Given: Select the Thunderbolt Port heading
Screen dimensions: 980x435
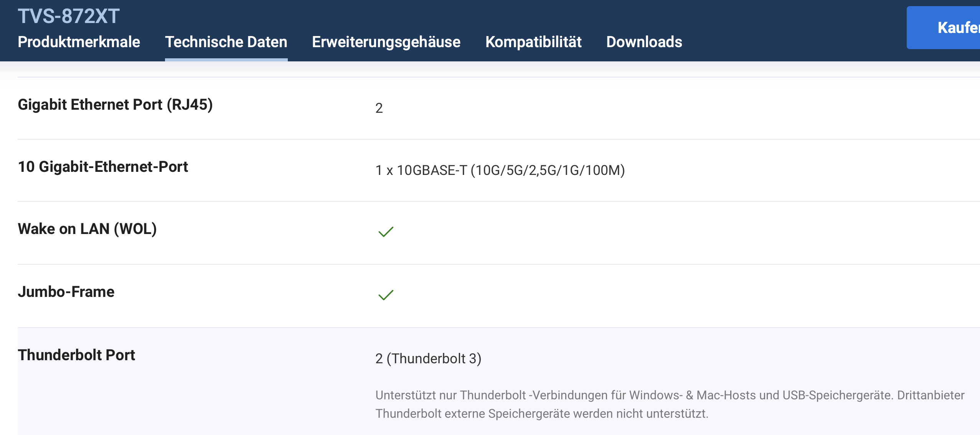Looking at the screenshot, I should point(76,355).
